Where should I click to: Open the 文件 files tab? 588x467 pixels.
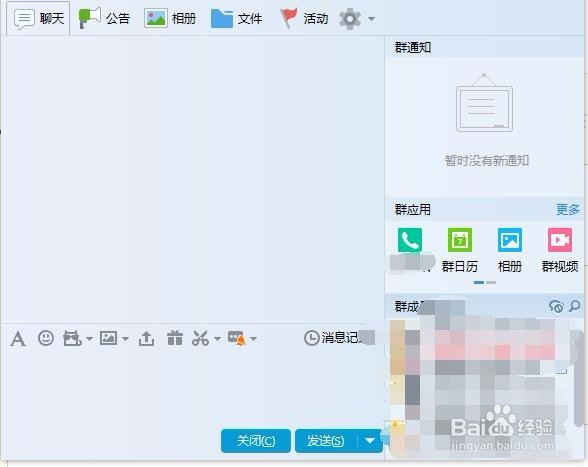236,18
